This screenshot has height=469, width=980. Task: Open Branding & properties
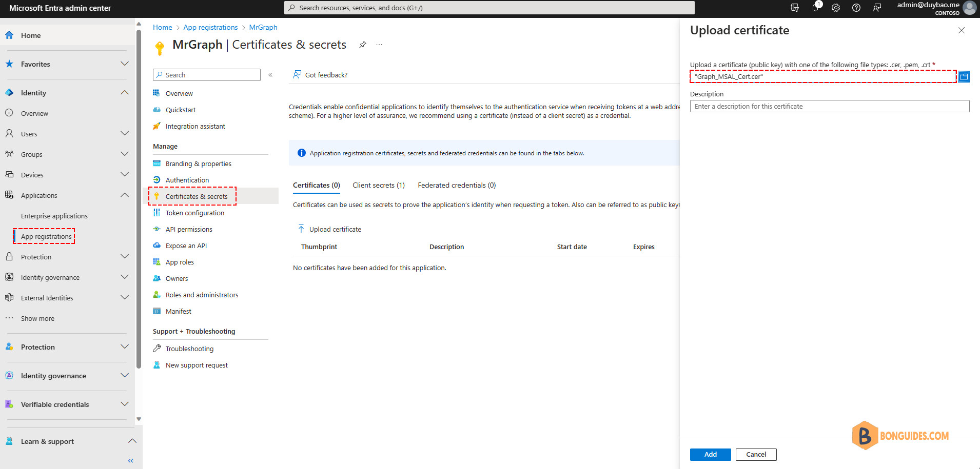(198, 164)
